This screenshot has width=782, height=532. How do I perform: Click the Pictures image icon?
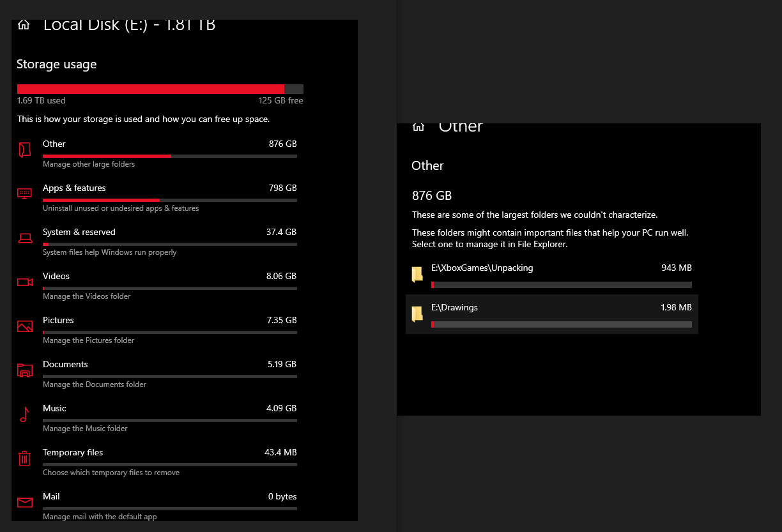(25, 326)
